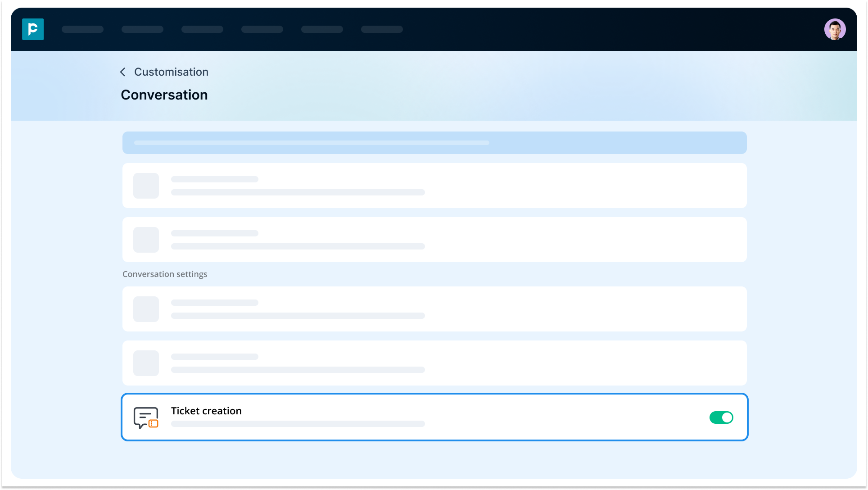Image resolution: width=868 pixels, height=490 pixels.
Task: Open the first navigation item in the top bar
Action: point(82,29)
